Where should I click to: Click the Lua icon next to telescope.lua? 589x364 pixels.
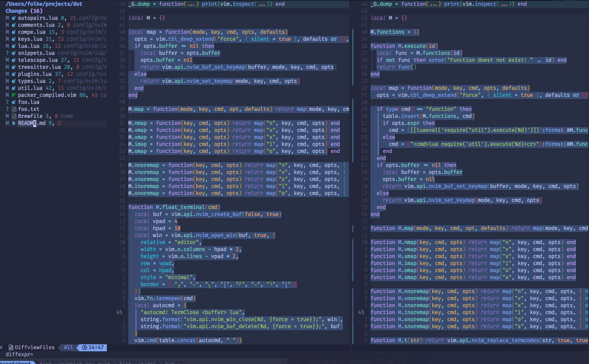click(14, 60)
